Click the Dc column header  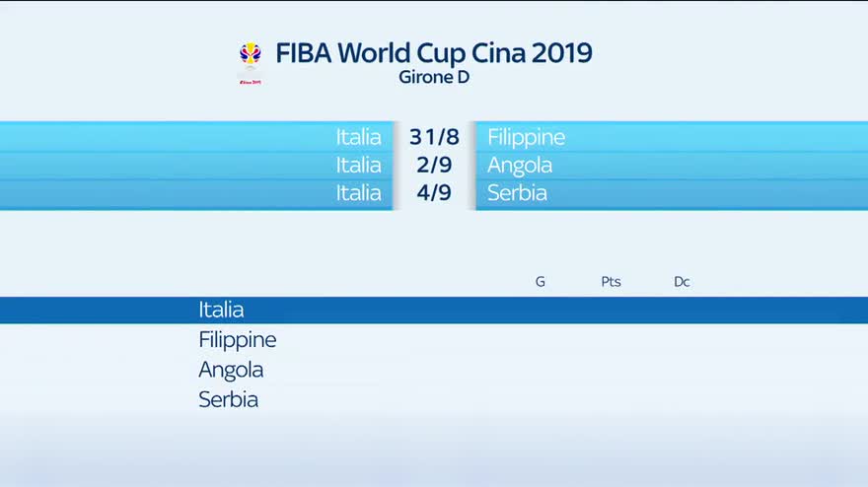pos(682,282)
